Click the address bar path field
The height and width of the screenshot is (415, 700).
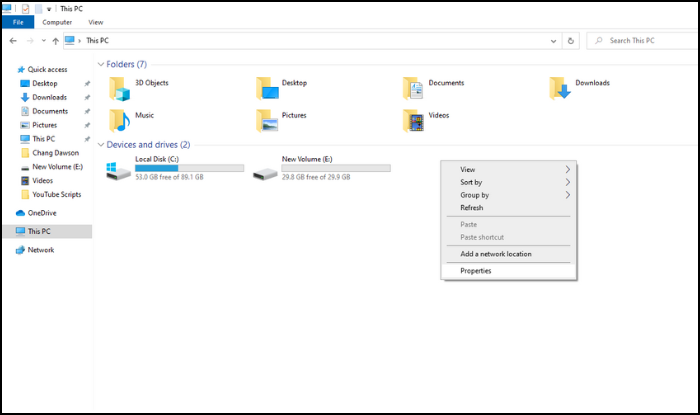tap(312, 41)
